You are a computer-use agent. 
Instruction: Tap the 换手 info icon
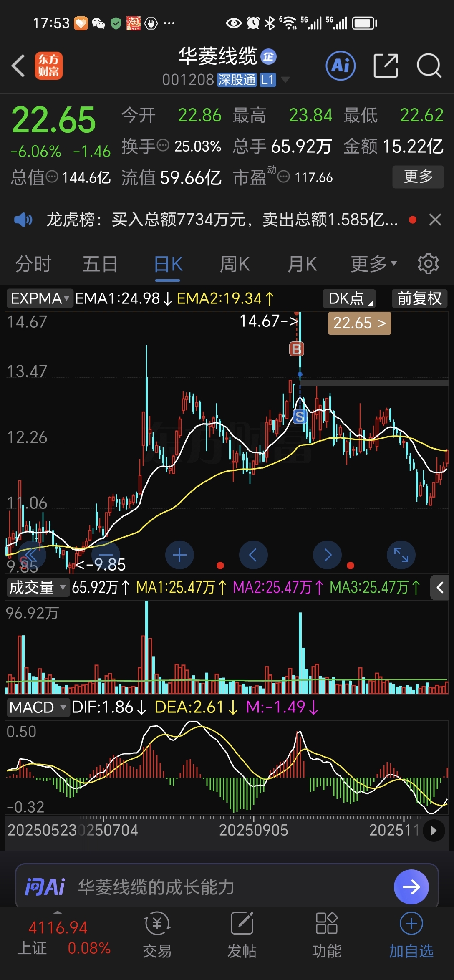pyautogui.click(x=163, y=146)
